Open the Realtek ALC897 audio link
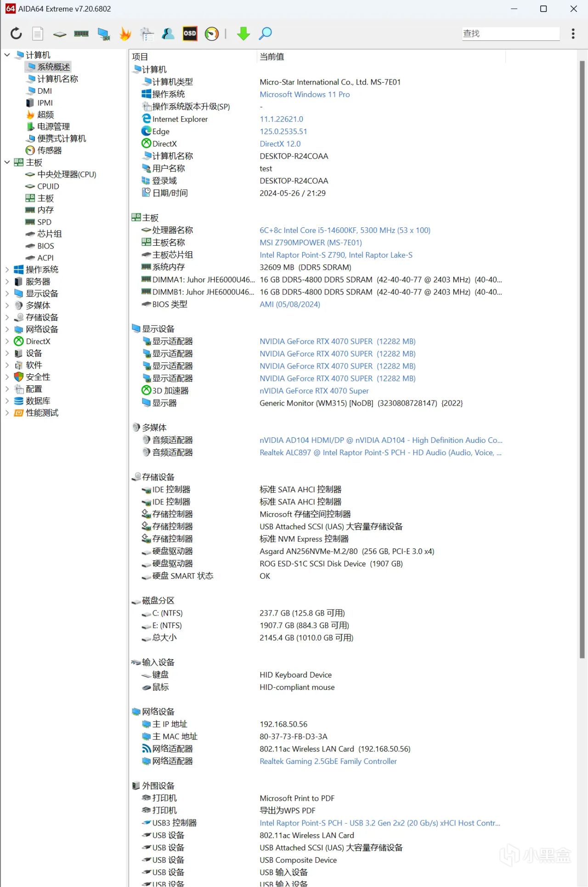 pos(380,452)
